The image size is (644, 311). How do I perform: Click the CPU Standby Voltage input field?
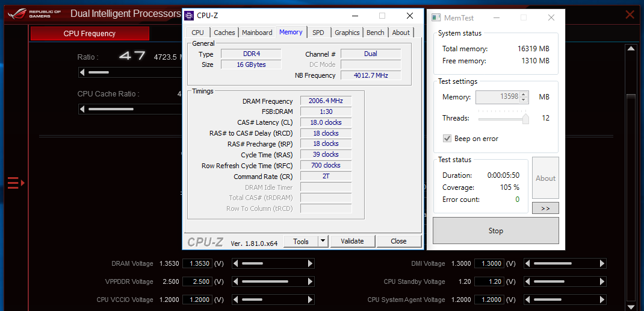pyautogui.click(x=489, y=281)
